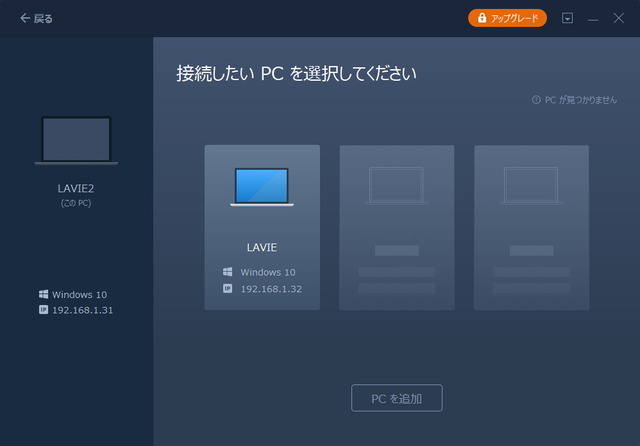Open the PC が見つかりません help link

[x=575, y=100]
